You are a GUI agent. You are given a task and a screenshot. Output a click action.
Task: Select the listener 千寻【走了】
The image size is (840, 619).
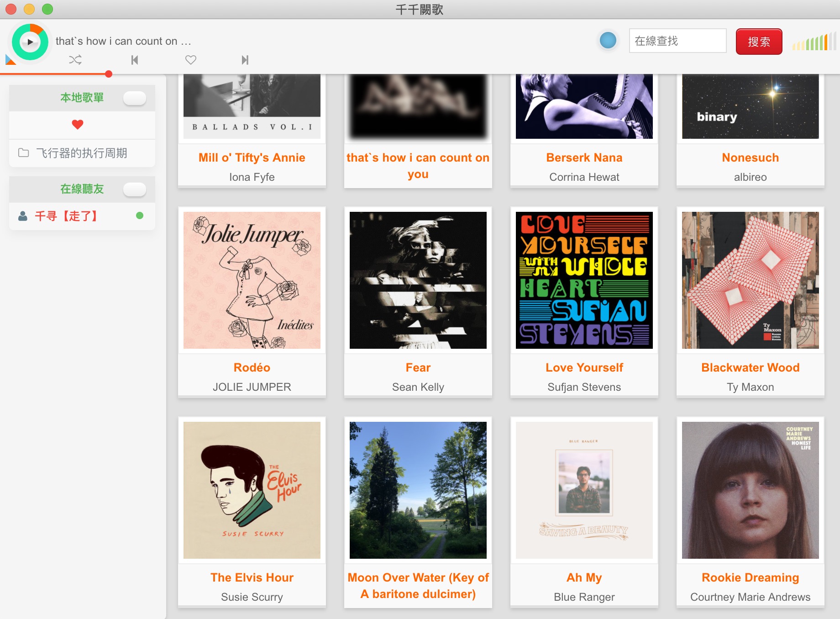click(x=82, y=216)
